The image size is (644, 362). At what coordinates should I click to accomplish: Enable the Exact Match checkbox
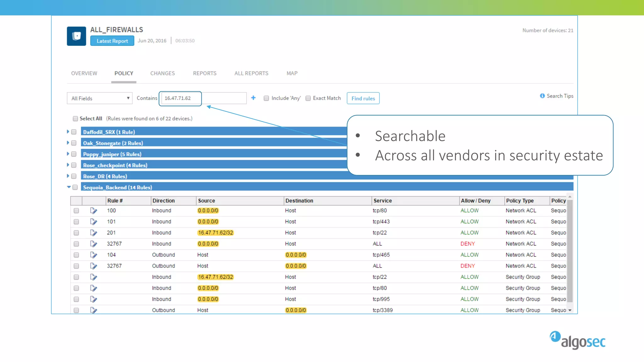tap(308, 98)
